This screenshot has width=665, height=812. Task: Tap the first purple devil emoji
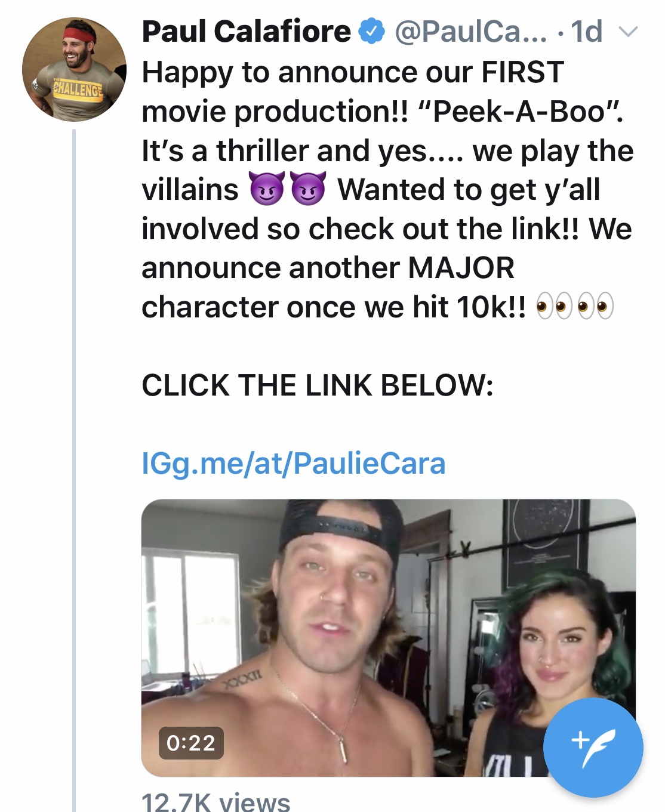click(266, 189)
